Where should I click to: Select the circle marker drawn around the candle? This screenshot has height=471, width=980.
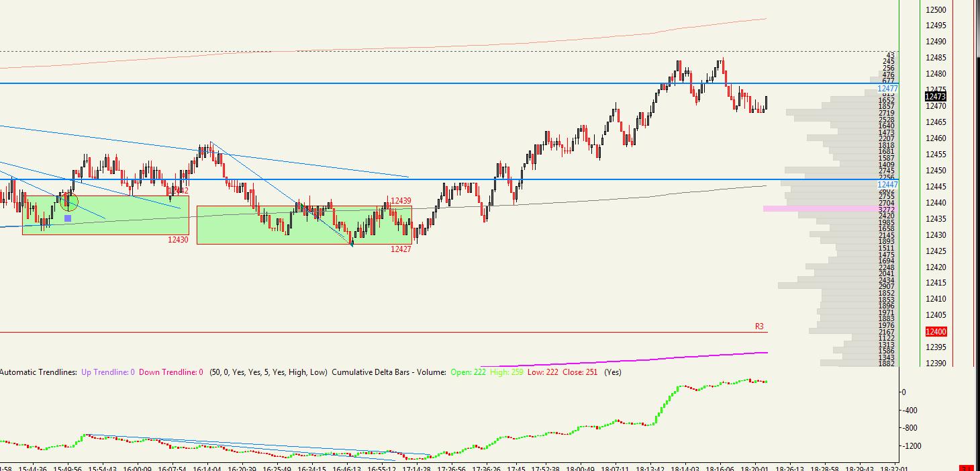pos(69,201)
